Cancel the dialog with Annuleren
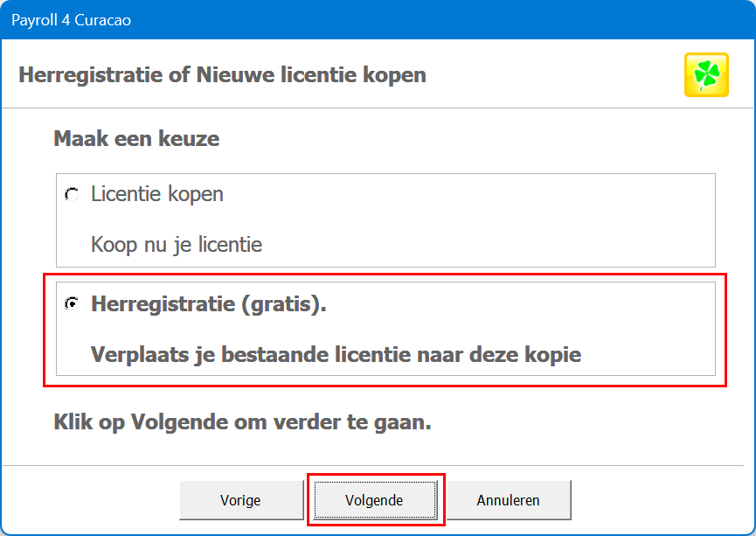The height and width of the screenshot is (536, 756). [x=508, y=500]
